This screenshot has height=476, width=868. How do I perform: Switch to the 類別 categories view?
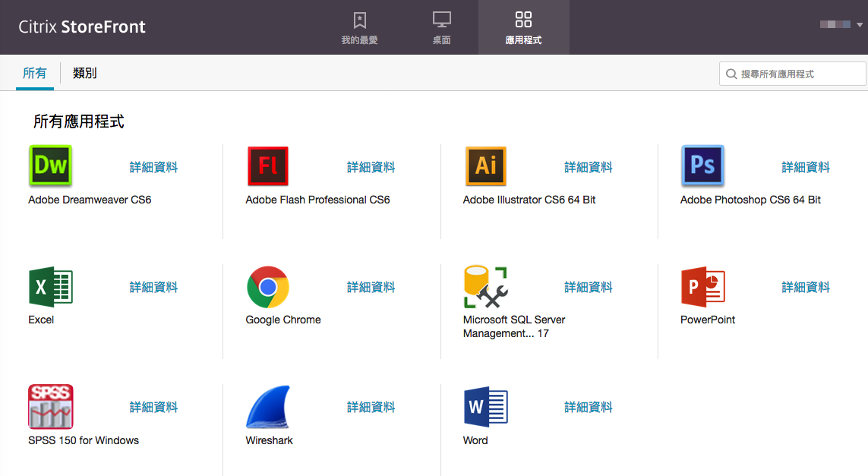coord(84,73)
